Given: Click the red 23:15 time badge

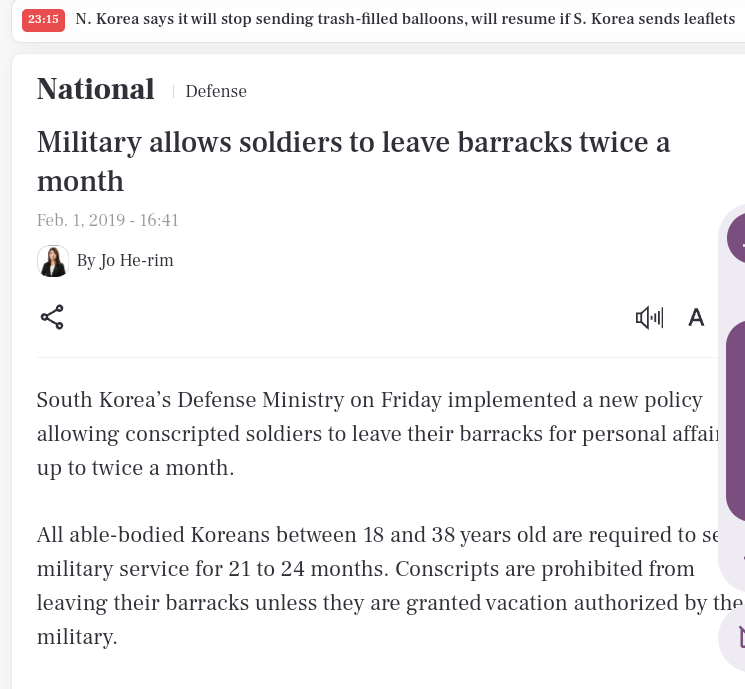Looking at the screenshot, I should (x=43, y=20).
